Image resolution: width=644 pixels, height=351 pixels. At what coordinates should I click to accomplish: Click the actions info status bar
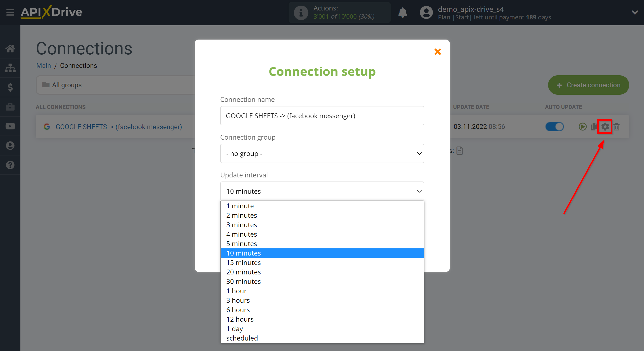click(339, 12)
